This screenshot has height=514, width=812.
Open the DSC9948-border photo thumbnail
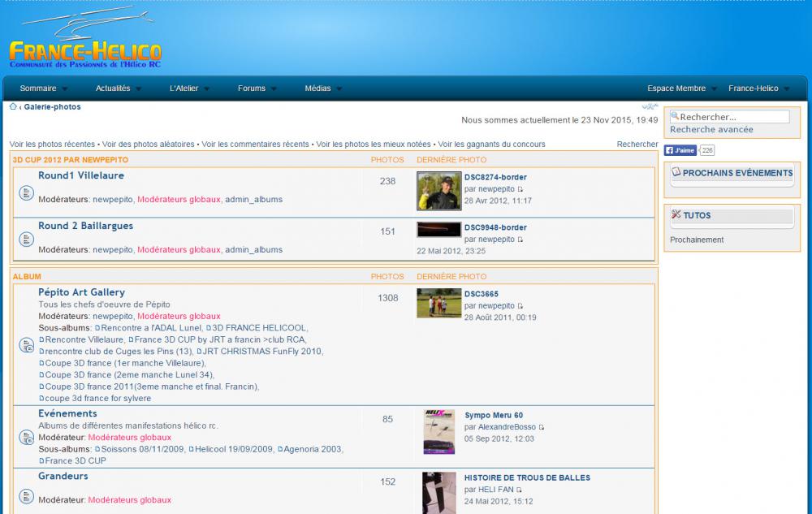(x=438, y=229)
